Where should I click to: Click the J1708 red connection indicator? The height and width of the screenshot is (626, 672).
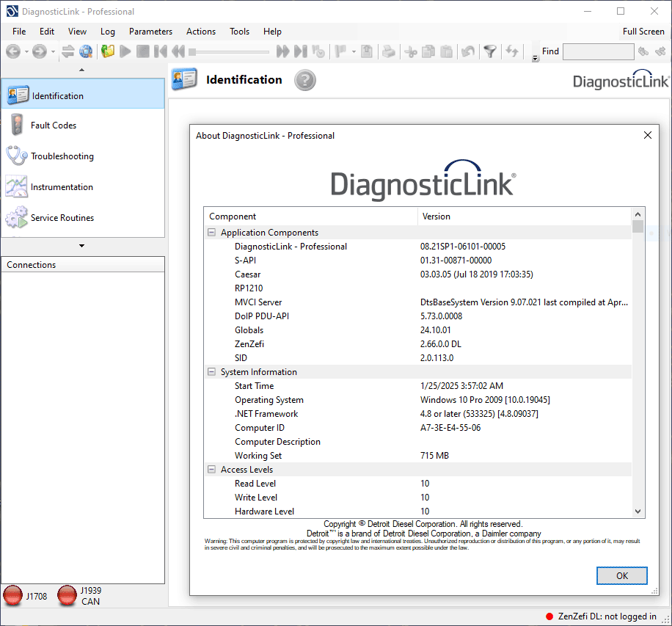click(13, 596)
